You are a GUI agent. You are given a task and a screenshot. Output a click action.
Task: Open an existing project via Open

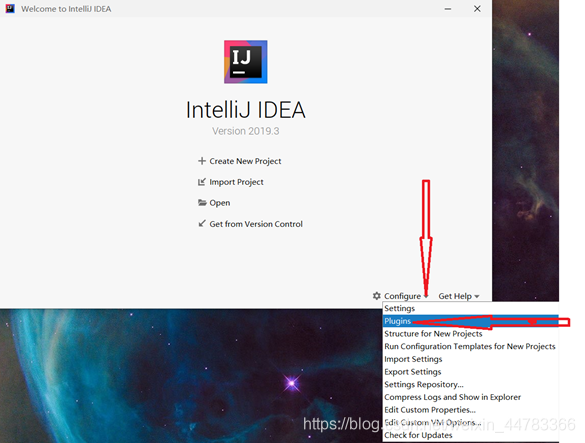(219, 203)
